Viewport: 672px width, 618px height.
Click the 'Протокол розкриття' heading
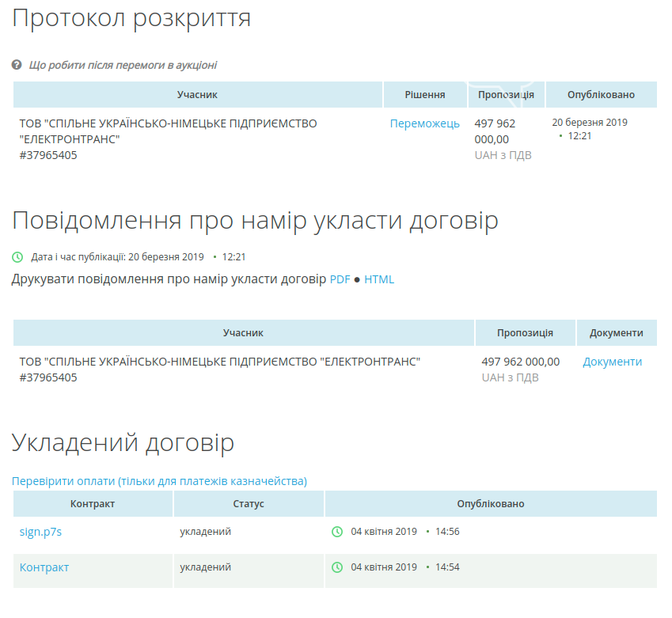click(131, 18)
